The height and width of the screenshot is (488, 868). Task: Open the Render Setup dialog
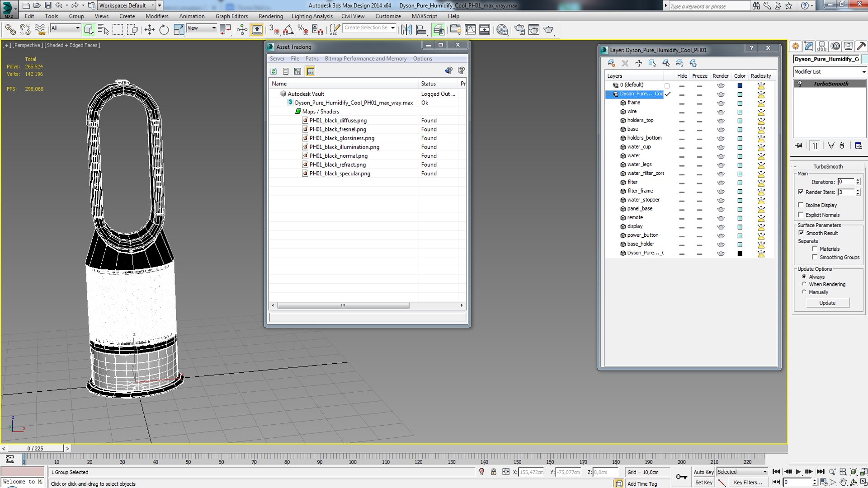pos(519,30)
